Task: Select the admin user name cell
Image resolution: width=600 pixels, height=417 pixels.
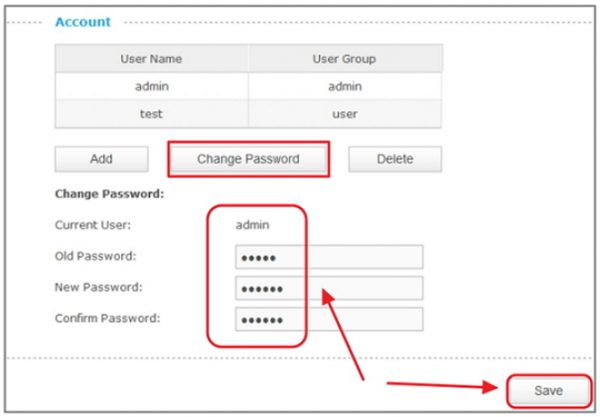Action: pos(152,87)
